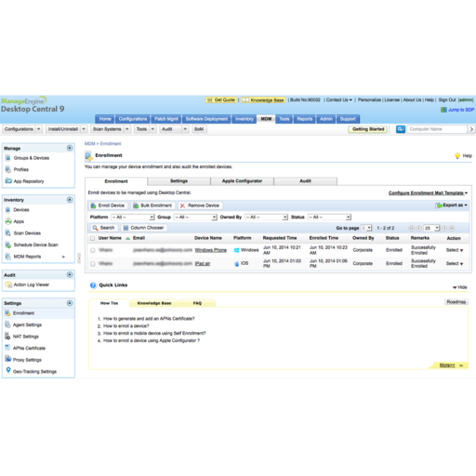The image size is (476, 476).
Task: Open Select action for iPad air row
Action: click(x=455, y=263)
